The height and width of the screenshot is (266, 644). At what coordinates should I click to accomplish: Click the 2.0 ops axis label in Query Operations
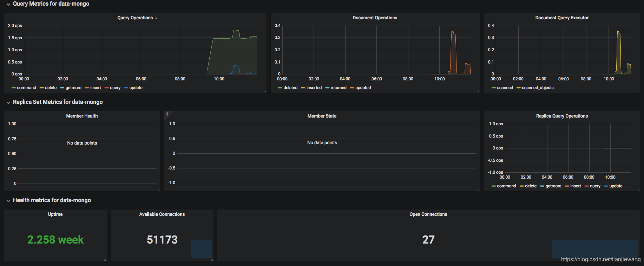[15, 26]
